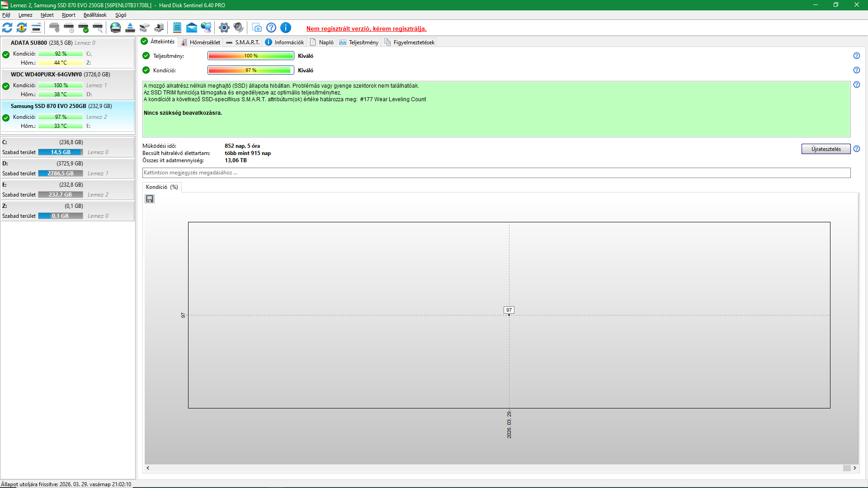
Task: Click the save graph floppy disk icon
Action: [x=150, y=199]
